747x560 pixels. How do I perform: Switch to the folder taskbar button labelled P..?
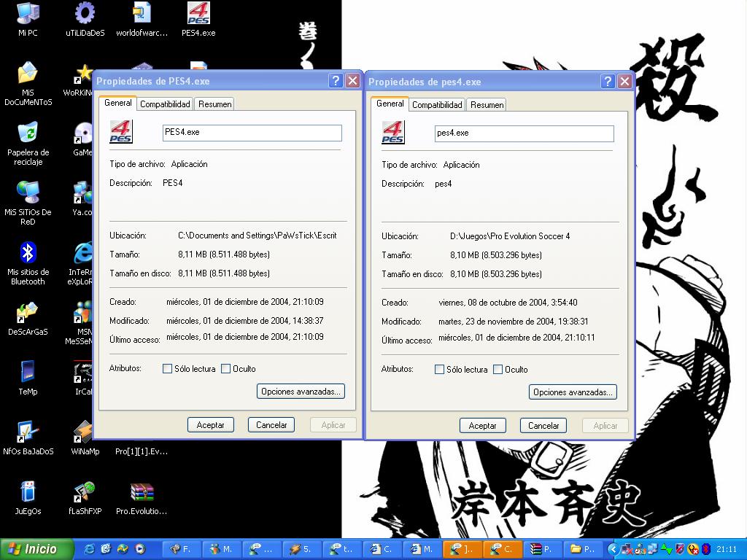[584, 549]
